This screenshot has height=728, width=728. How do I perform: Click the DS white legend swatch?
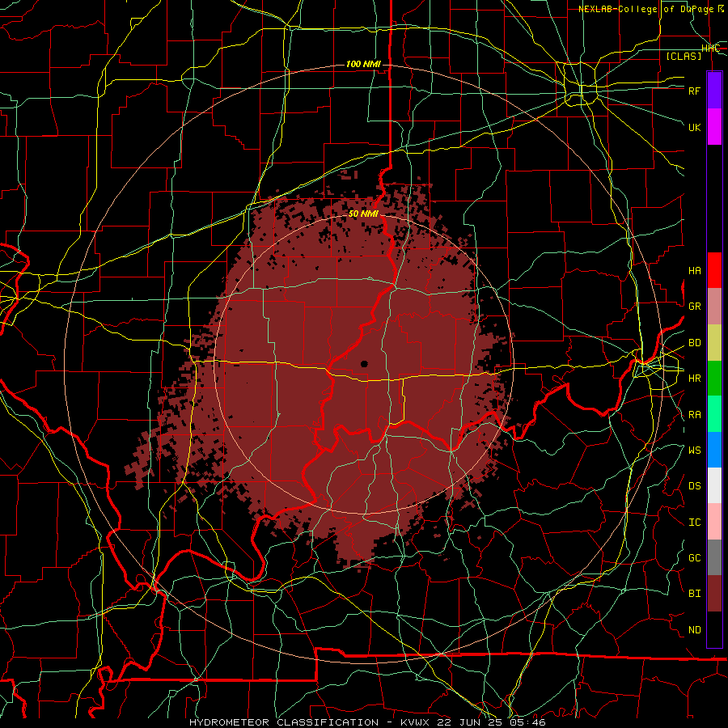coord(714,485)
